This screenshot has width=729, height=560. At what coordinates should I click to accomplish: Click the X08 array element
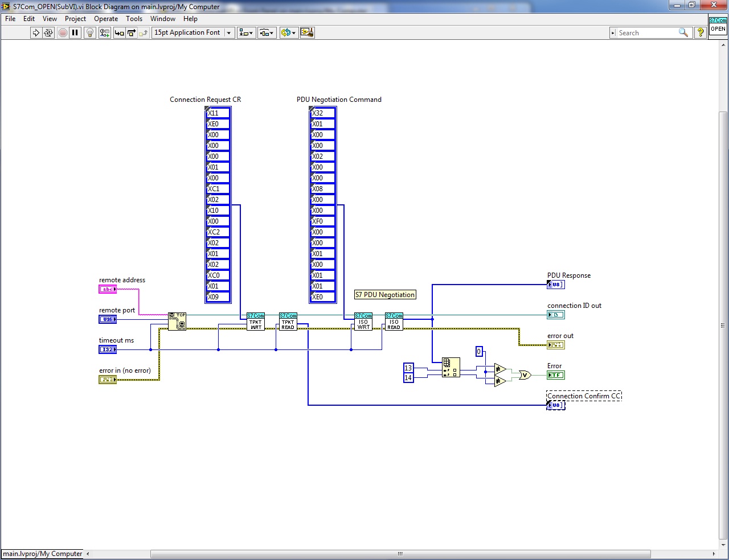pos(323,188)
